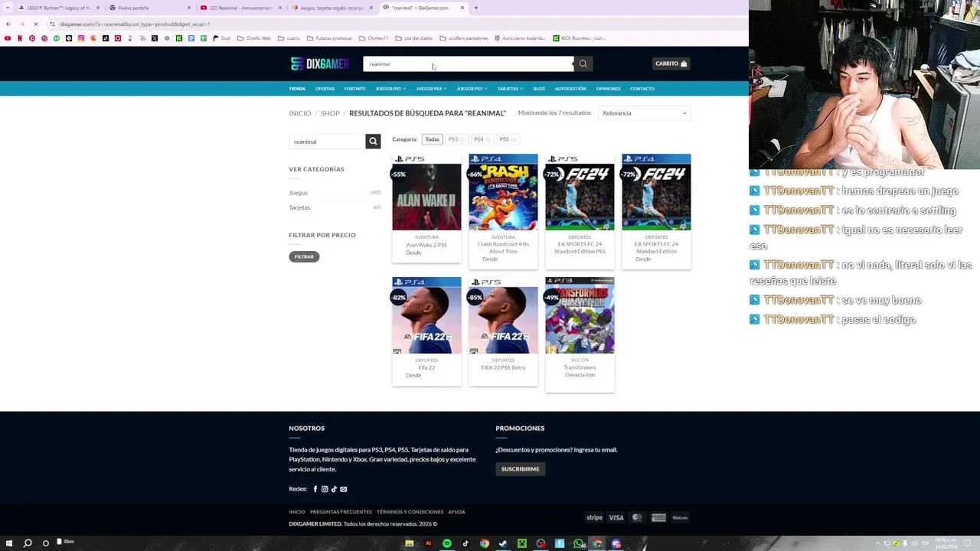Expand the Juegos PS4 menu
Image resolution: width=980 pixels, height=551 pixels.
[431, 89]
